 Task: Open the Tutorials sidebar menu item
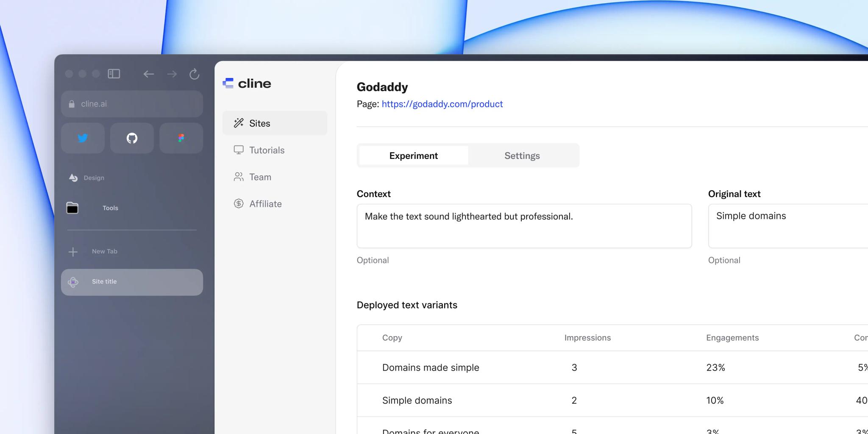(x=275, y=150)
